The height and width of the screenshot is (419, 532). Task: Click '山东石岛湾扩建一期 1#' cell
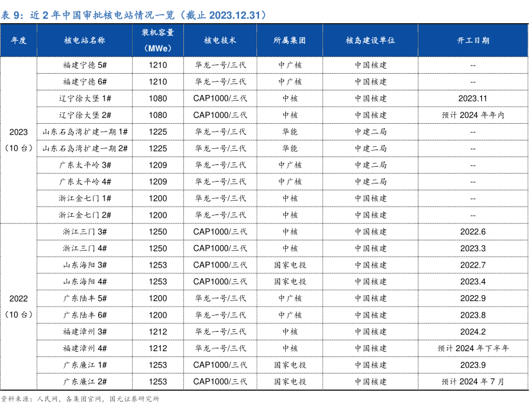(85, 132)
